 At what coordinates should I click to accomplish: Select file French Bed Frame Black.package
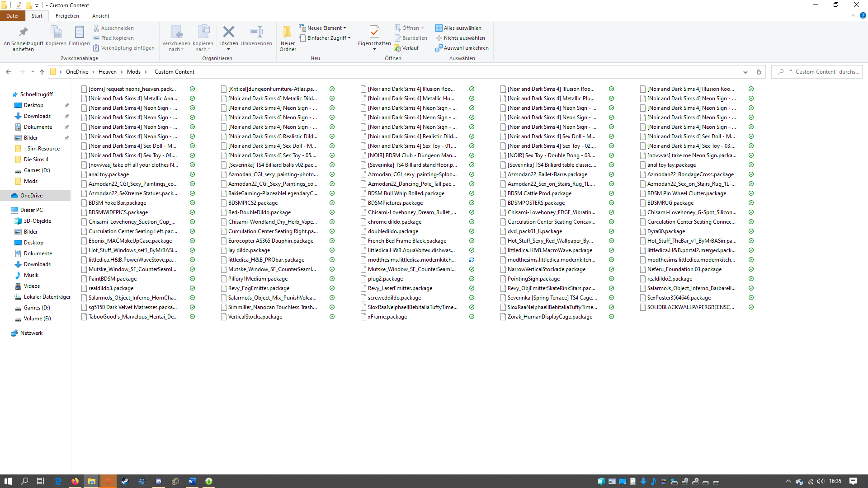pyautogui.click(x=407, y=241)
